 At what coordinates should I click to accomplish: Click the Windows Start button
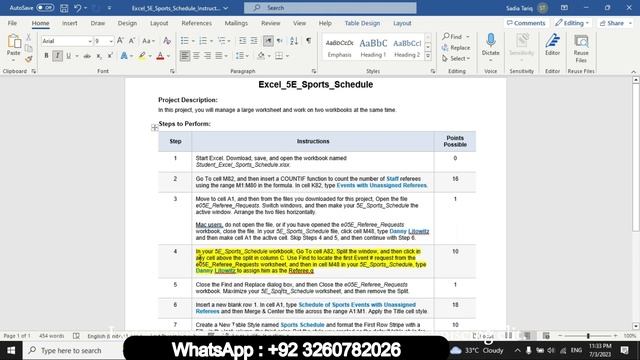pyautogui.click(x=11, y=350)
